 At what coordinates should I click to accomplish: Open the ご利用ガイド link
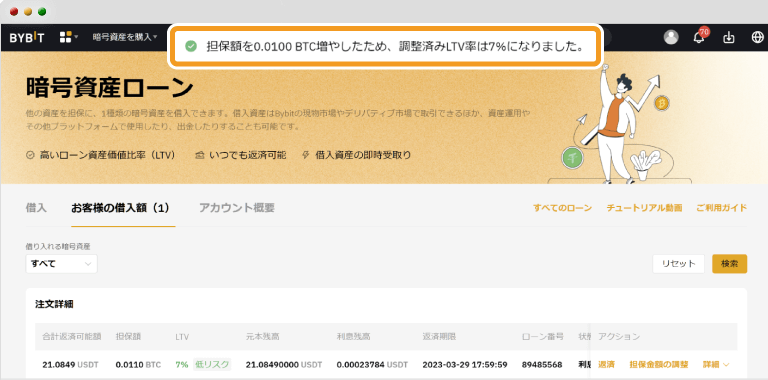pos(721,208)
